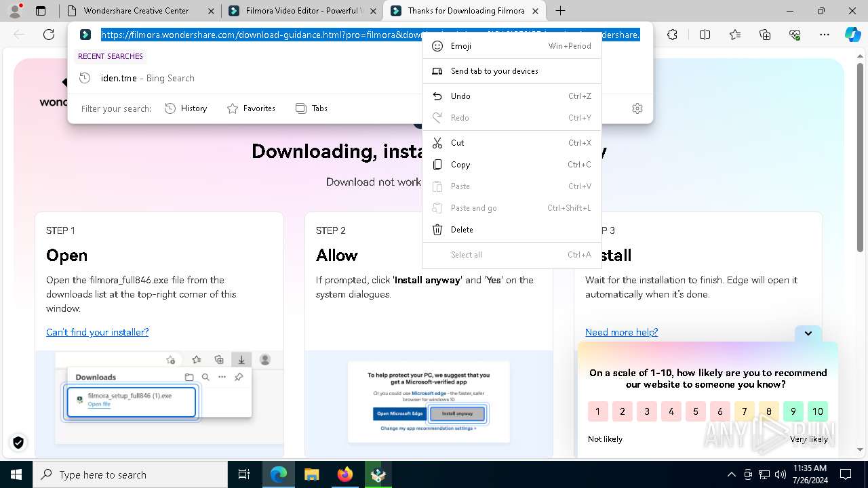
Task: Choose Undo in the context menu
Action: [x=511, y=96]
